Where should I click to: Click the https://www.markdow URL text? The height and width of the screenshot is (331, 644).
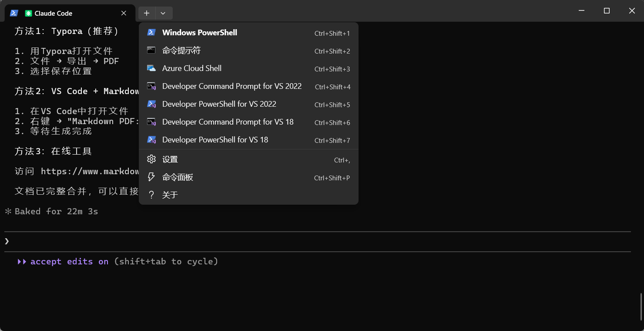pyautogui.click(x=90, y=172)
